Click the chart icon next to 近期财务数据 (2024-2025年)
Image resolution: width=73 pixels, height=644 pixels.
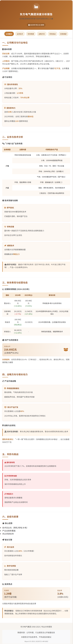click(3, 289)
